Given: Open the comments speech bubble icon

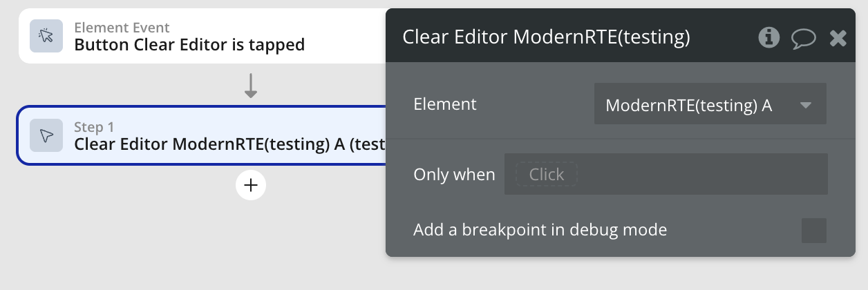Looking at the screenshot, I should point(803,38).
